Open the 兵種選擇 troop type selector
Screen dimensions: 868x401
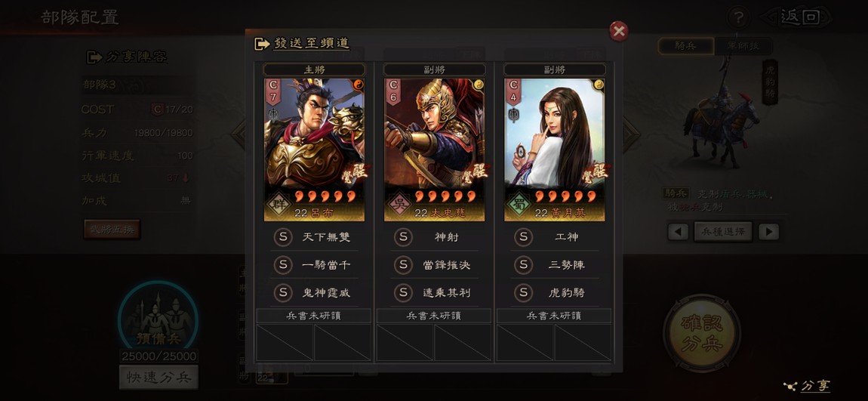coord(723,232)
